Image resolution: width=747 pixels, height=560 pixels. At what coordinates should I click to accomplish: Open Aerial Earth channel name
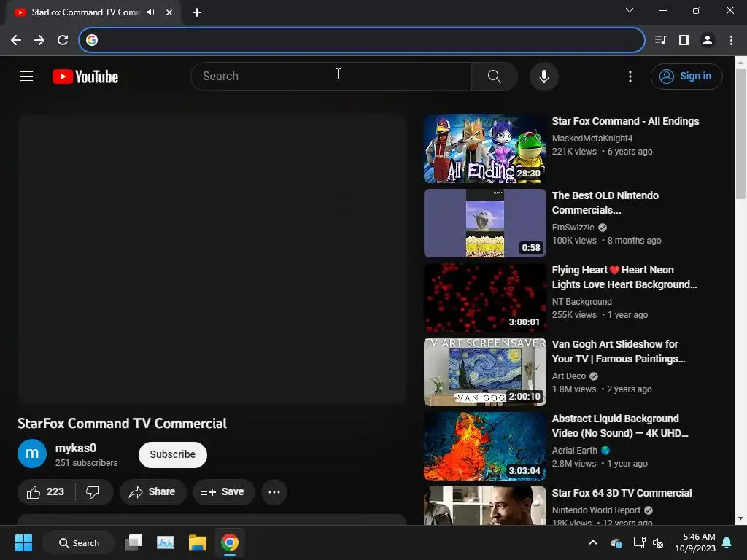pos(575,450)
